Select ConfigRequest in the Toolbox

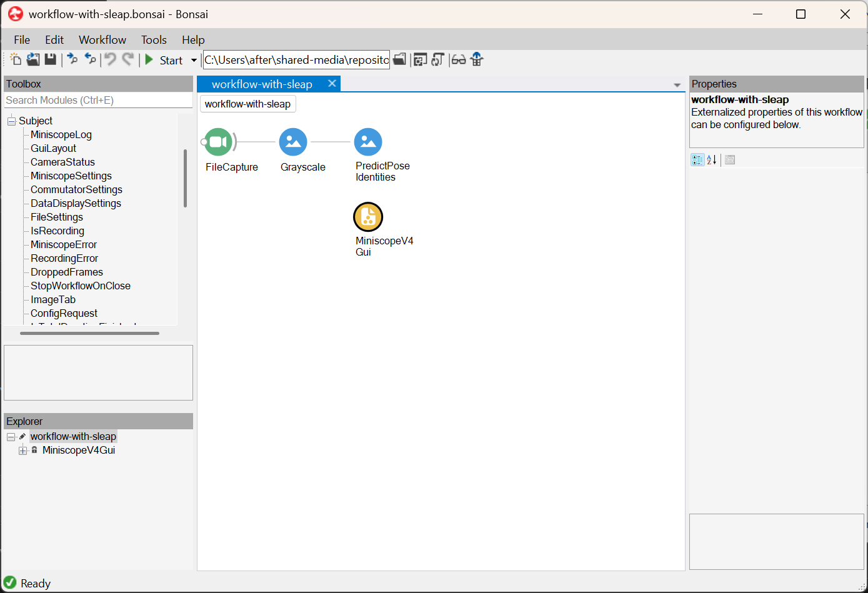pos(64,314)
